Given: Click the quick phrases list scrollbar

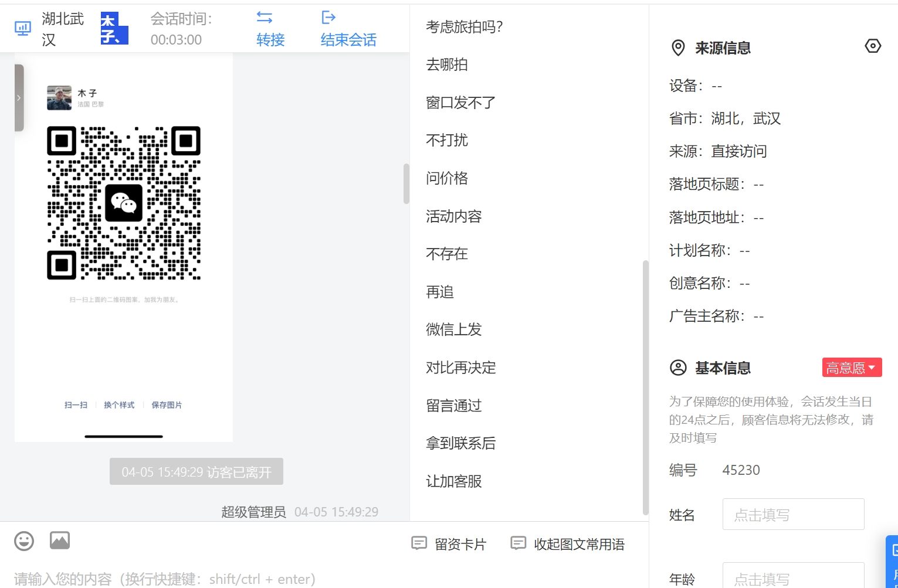Looking at the screenshot, I should tap(646, 388).
